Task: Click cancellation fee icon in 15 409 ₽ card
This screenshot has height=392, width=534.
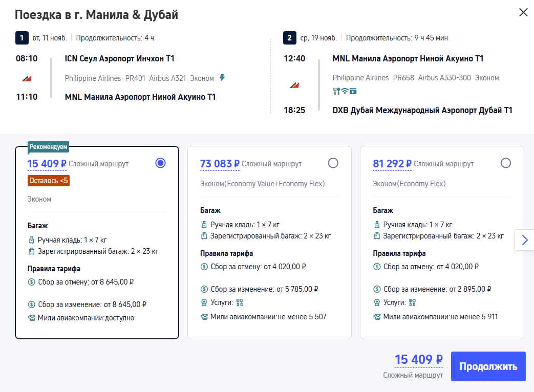Action: point(31,282)
